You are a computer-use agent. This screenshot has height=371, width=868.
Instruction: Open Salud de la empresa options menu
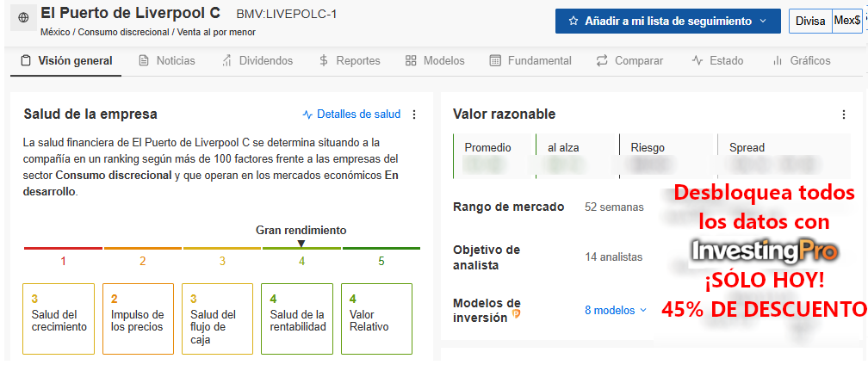tap(414, 114)
